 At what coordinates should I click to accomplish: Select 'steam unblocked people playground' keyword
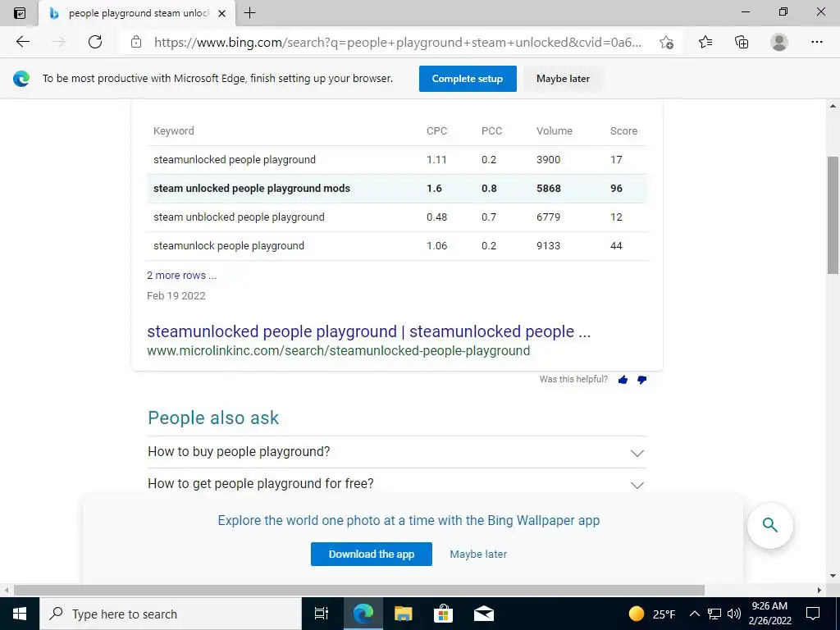[x=239, y=217]
